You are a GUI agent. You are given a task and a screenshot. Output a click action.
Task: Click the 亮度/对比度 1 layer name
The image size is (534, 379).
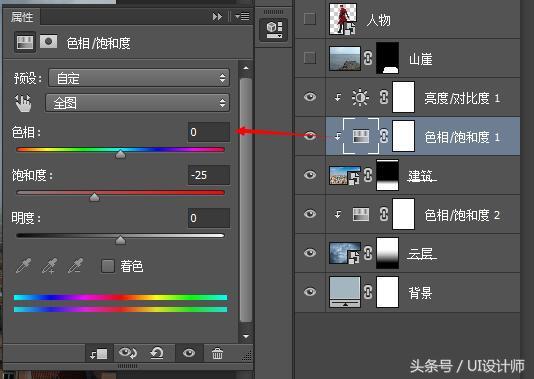[x=462, y=98]
